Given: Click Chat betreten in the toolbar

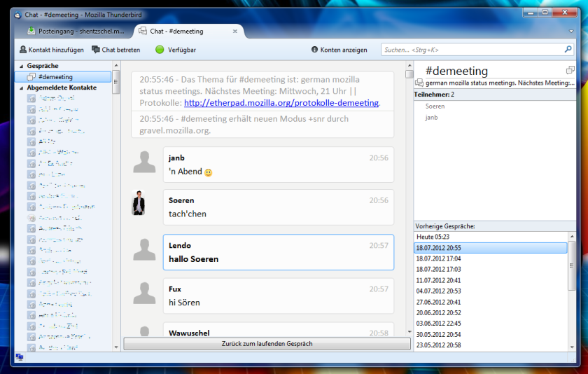Looking at the screenshot, I should click(116, 50).
